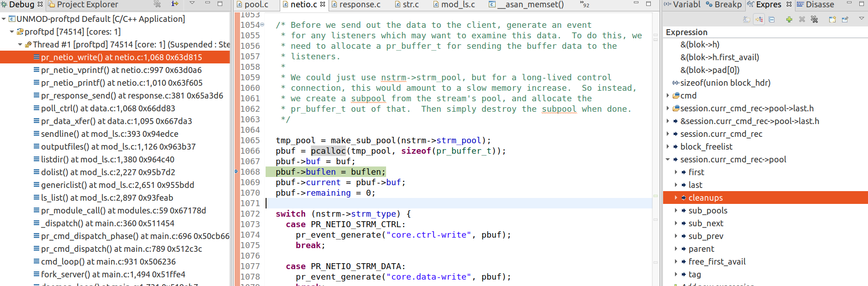Expand the sub_pools expression node
The height and width of the screenshot is (286, 868).
(x=676, y=210)
